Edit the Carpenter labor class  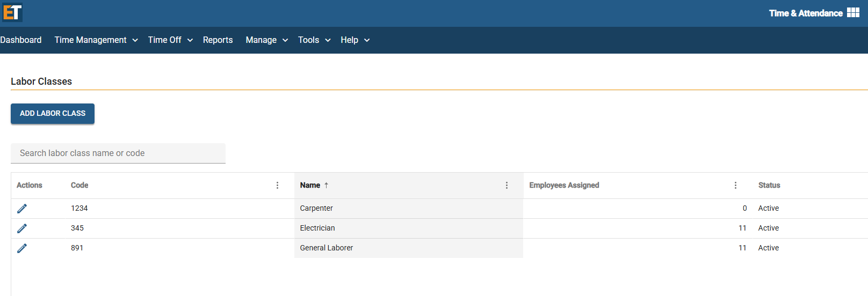(x=22, y=209)
